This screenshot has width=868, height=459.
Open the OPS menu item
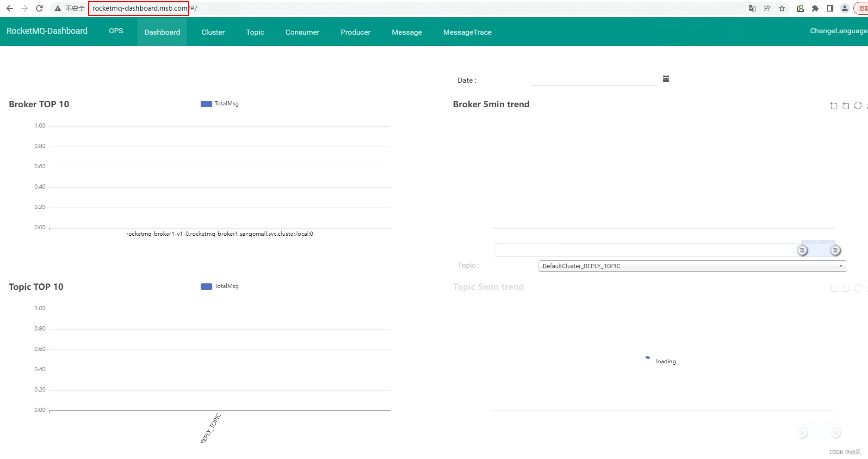point(116,31)
